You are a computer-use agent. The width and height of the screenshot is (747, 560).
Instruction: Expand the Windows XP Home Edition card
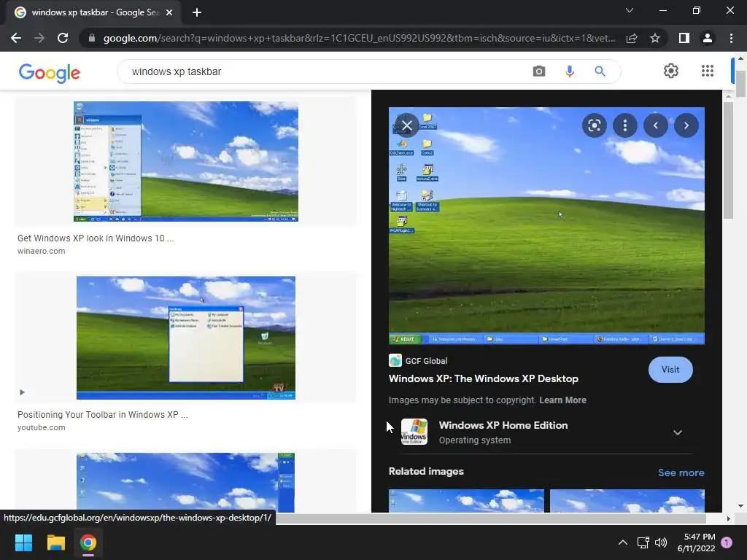(x=678, y=432)
